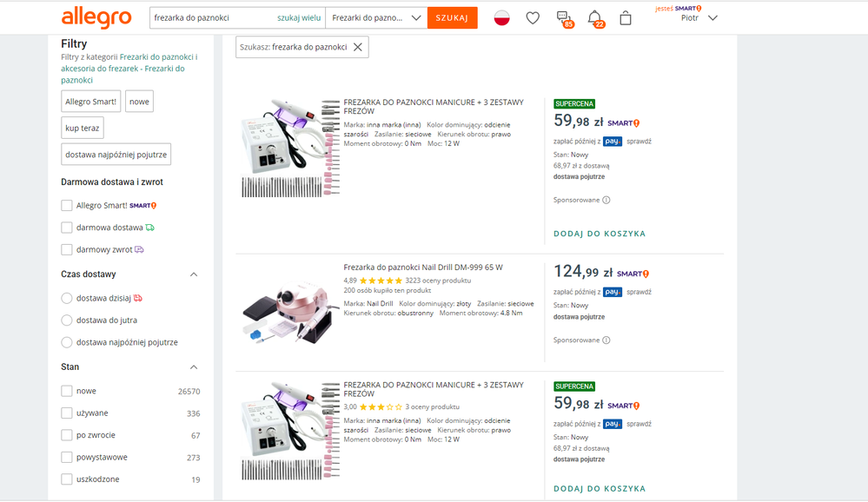Screen dimensions: 868x502
Task: Open the Piotr account menu
Action: pos(699,17)
